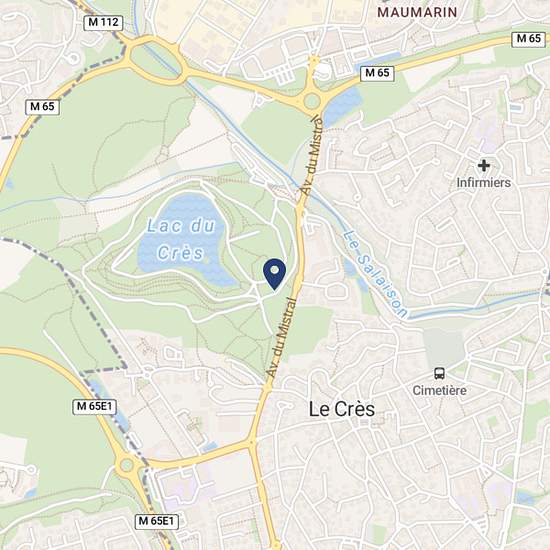Viewport: 550px width, 550px height.
Task: Select the Infirmiers place label
Action: pos(484,183)
